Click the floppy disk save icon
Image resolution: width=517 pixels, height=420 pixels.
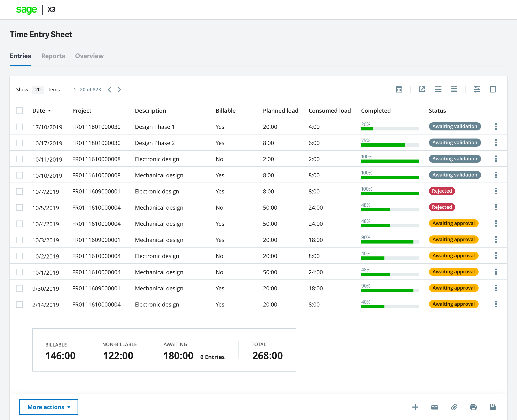tap(493, 407)
